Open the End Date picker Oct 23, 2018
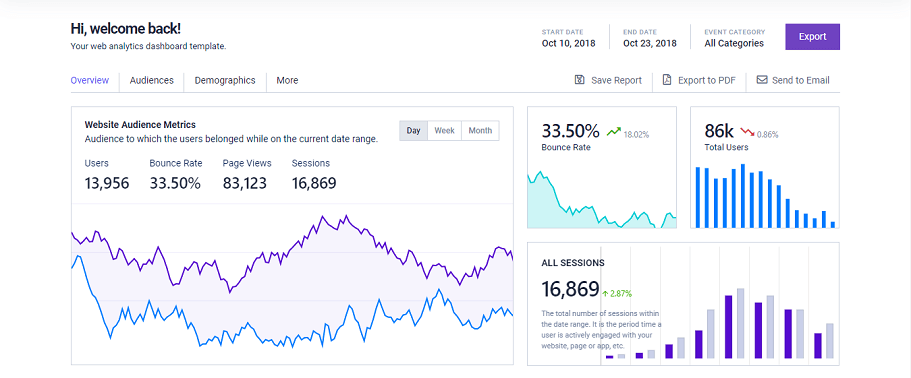The image size is (911, 378). coord(650,38)
